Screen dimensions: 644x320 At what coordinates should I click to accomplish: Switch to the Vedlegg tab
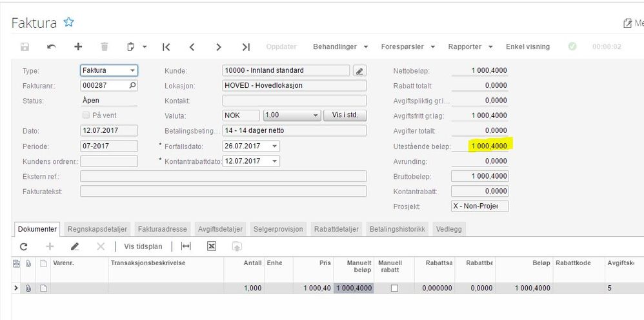click(x=449, y=229)
